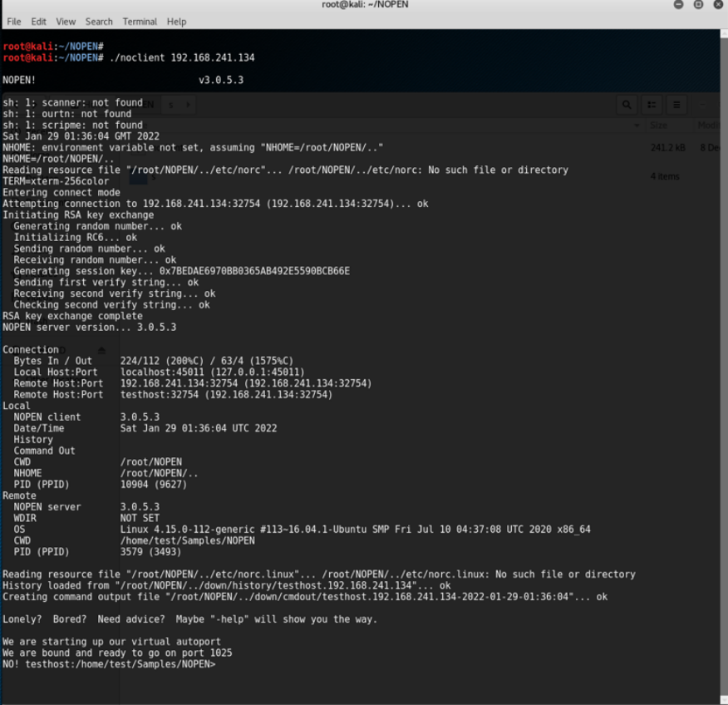Expand the column sort dropdown arrow
728x705 pixels.
tap(637, 125)
